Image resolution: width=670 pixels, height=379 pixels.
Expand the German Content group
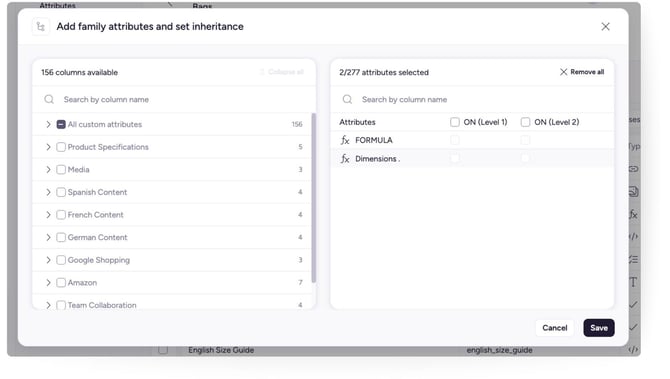click(48, 238)
